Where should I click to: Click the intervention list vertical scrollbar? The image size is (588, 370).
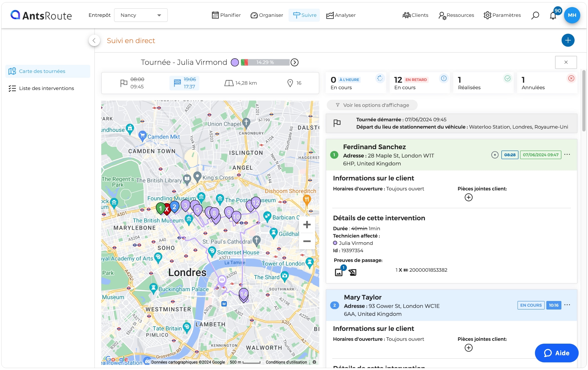click(x=584, y=101)
